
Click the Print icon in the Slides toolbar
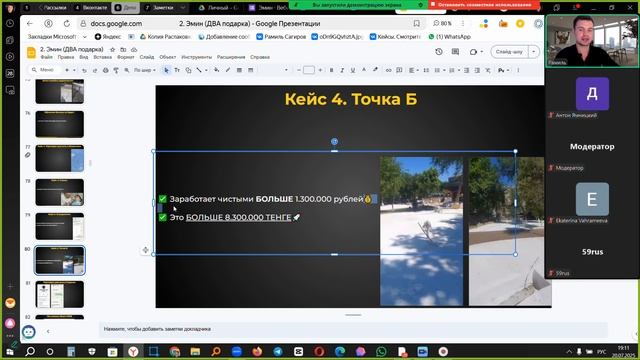pyautogui.click(x=105, y=70)
